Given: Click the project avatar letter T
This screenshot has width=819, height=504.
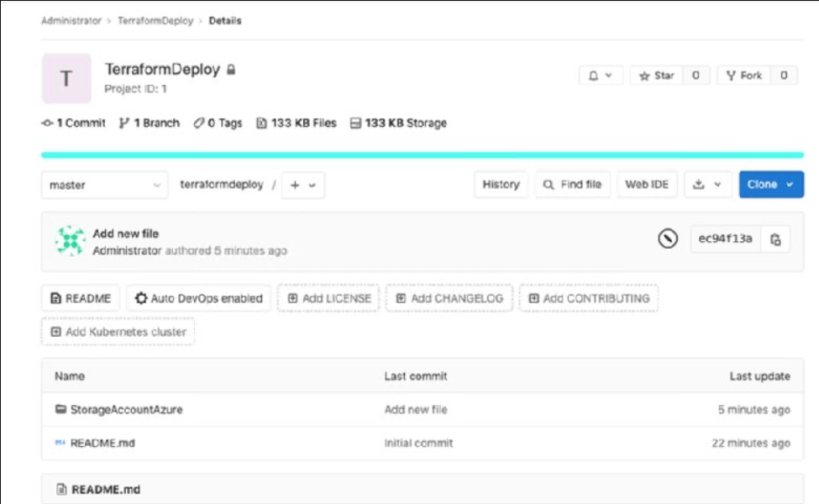Looking at the screenshot, I should 66,78.
